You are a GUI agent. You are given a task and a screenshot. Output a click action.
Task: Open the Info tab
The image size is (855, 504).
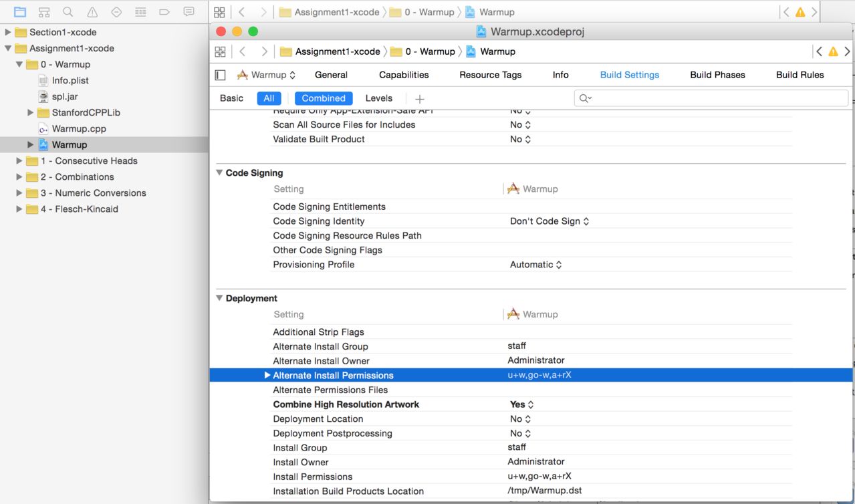point(561,75)
